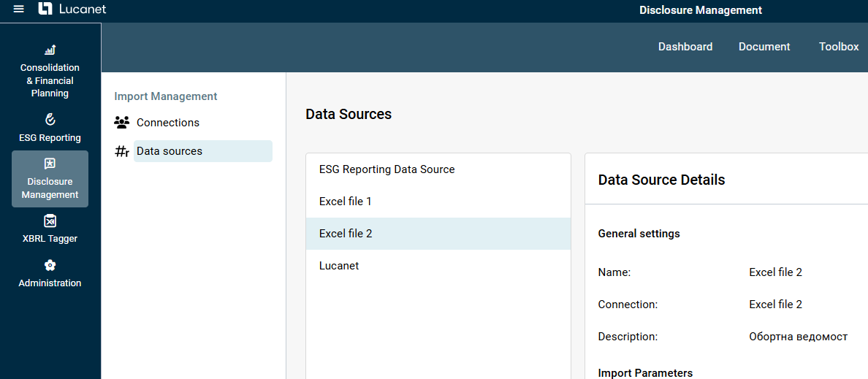Select ESG Reporting Data Source row
This screenshot has width=868, height=379.
click(438, 170)
